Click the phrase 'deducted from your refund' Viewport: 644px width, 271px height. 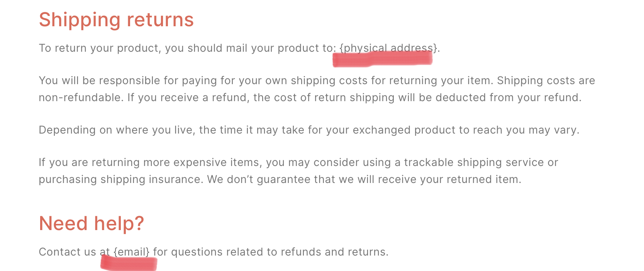tap(508, 98)
